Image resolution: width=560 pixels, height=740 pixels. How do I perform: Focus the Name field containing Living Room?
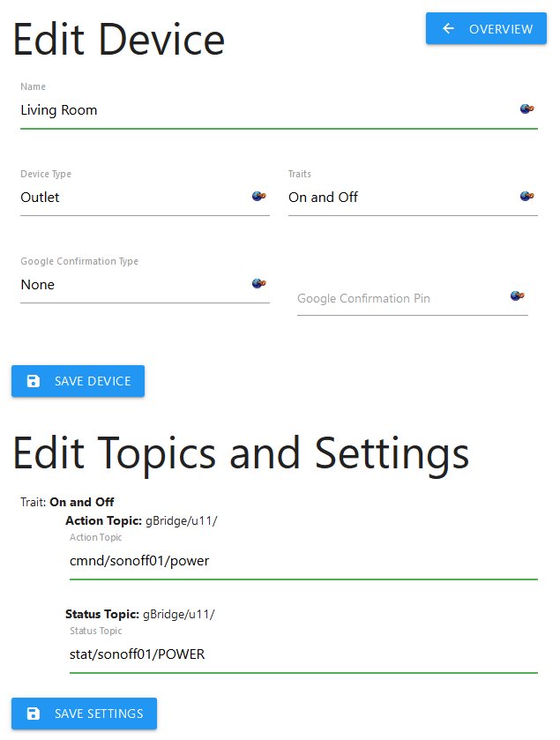pyautogui.click(x=279, y=110)
